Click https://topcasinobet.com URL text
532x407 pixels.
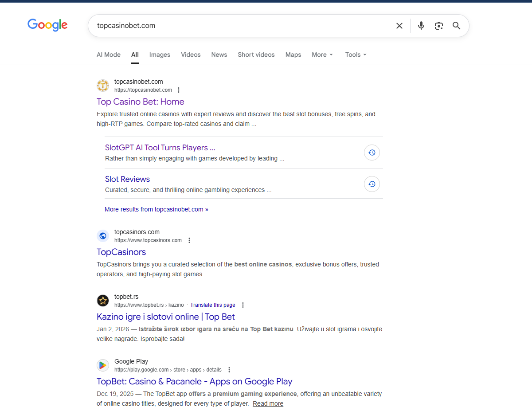pos(143,90)
